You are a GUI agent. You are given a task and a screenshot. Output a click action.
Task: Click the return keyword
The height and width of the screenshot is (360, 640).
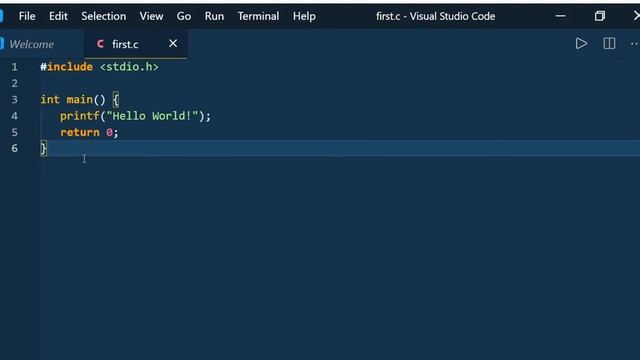[80, 132]
